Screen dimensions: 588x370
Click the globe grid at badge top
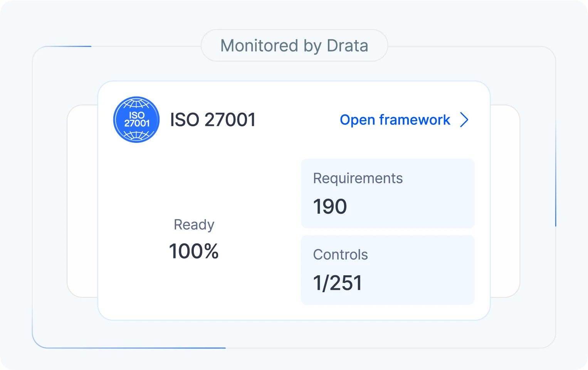[x=136, y=104]
